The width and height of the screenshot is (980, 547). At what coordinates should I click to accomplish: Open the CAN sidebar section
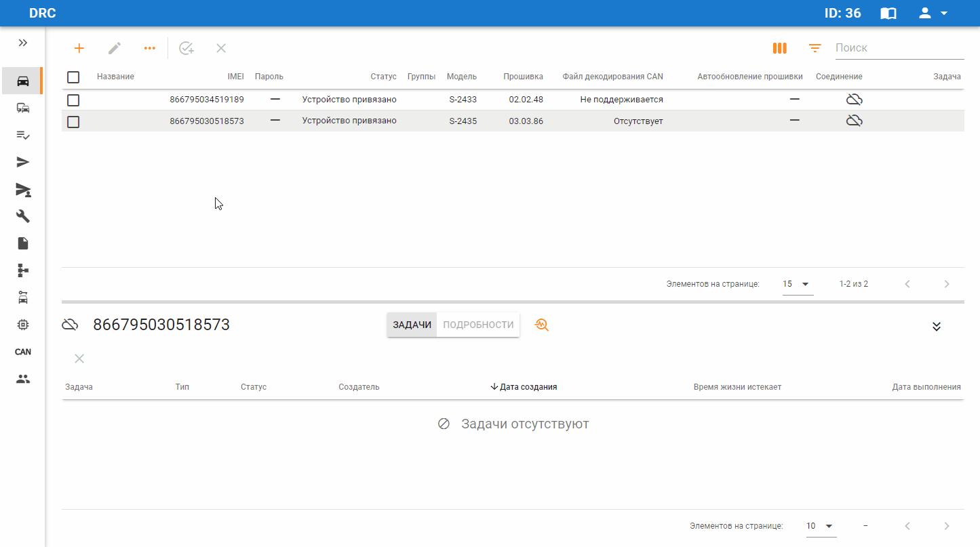pyautogui.click(x=23, y=352)
